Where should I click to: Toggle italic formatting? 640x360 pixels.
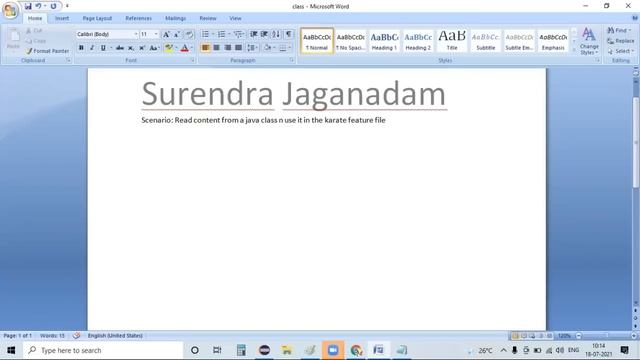[x=92, y=48]
